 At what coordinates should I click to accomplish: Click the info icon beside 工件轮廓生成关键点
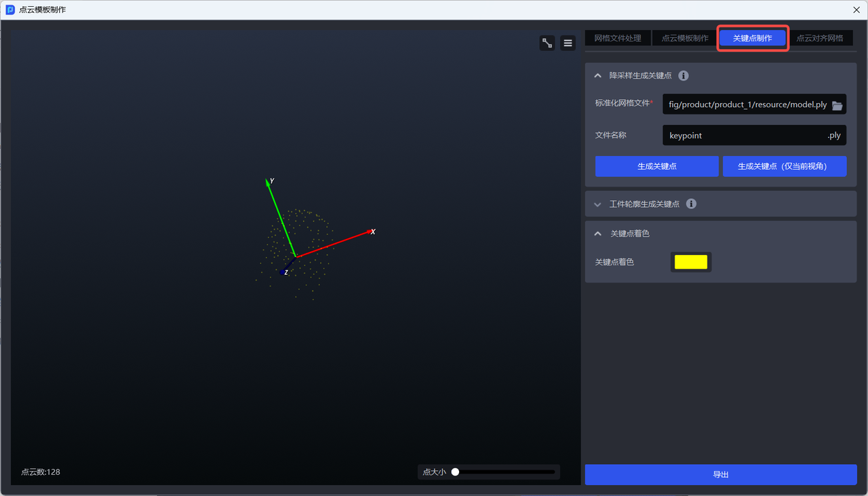(691, 204)
